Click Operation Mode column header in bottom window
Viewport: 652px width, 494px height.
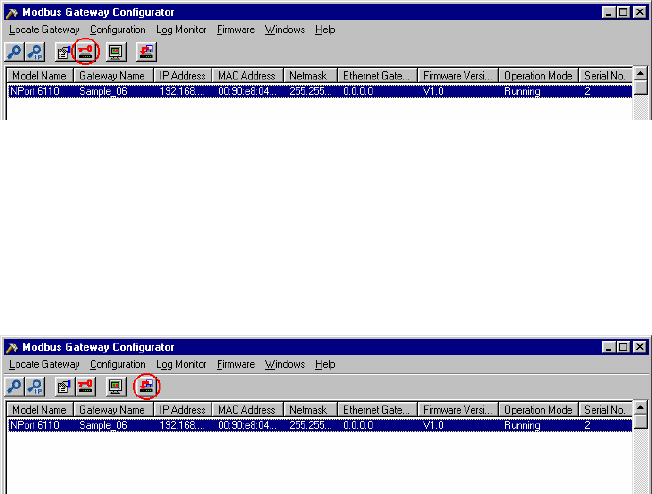[538, 410]
